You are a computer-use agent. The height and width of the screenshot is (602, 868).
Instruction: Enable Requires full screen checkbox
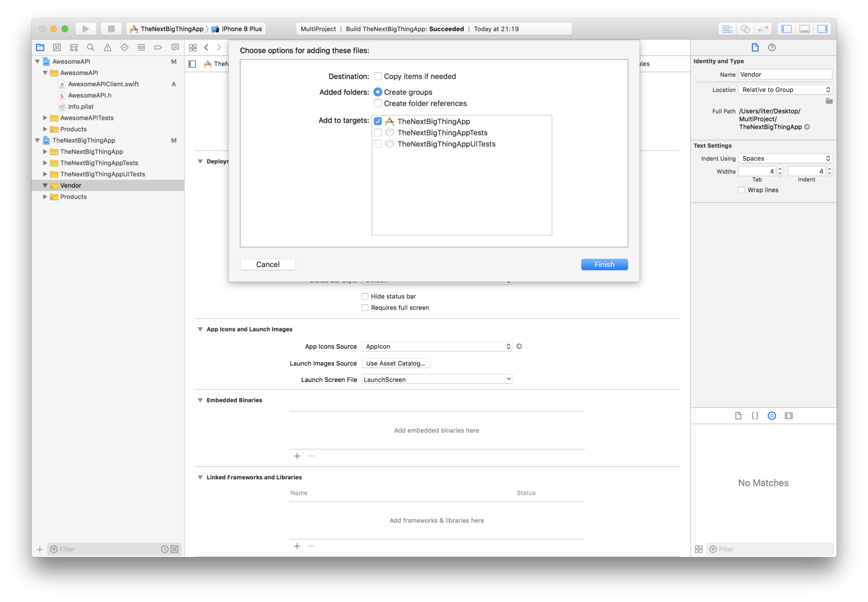pyautogui.click(x=365, y=308)
